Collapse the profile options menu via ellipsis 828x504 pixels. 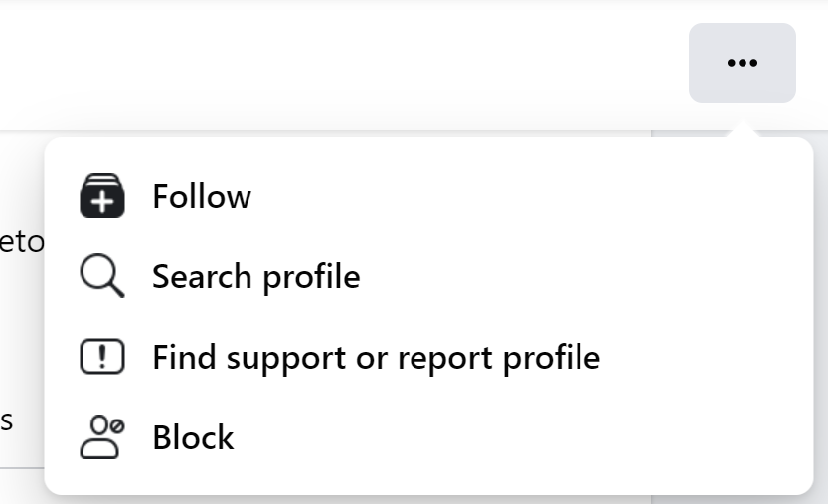(x=742, y=63)
